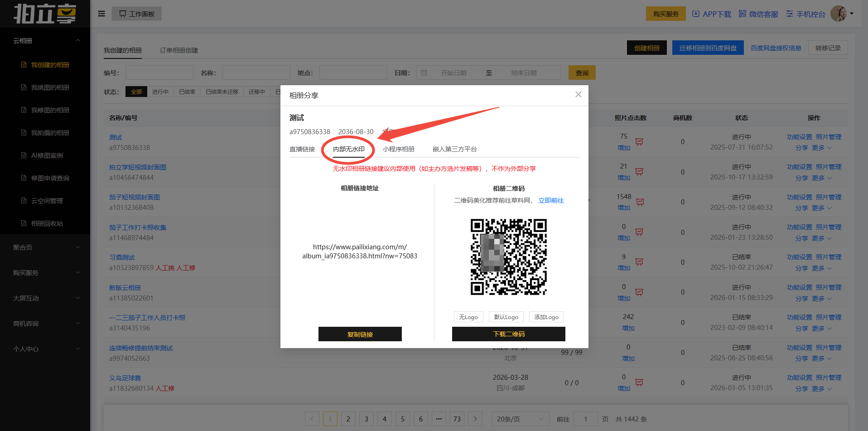868x431 pixels.
Task: Choose 添加Logo QR code option
Action: [x=546, y=317]
